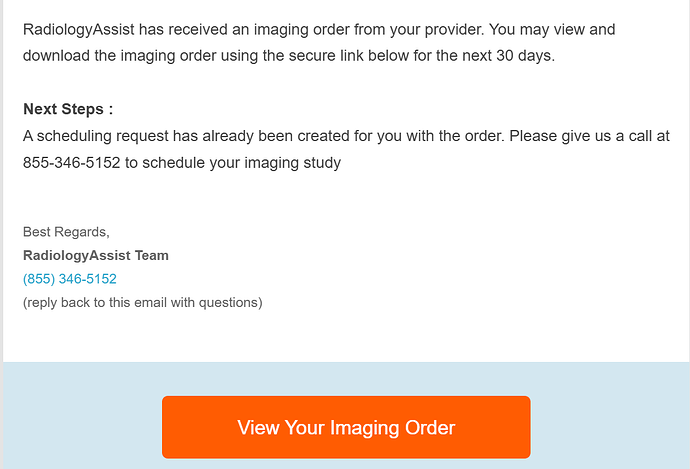Image resolution: width=690 pixels, height=469 pixels.
Task: Click the reply back to this email note
Action: click(x=142, y=302)
